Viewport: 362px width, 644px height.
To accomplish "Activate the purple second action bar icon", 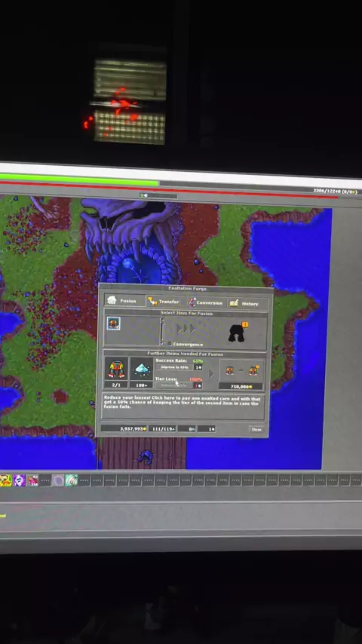I will [19, 480].
